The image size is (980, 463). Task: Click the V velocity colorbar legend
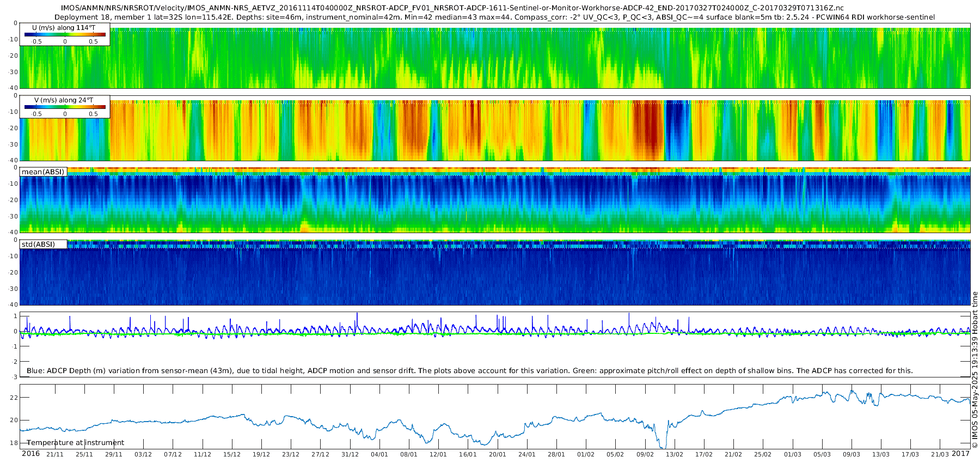65,107
